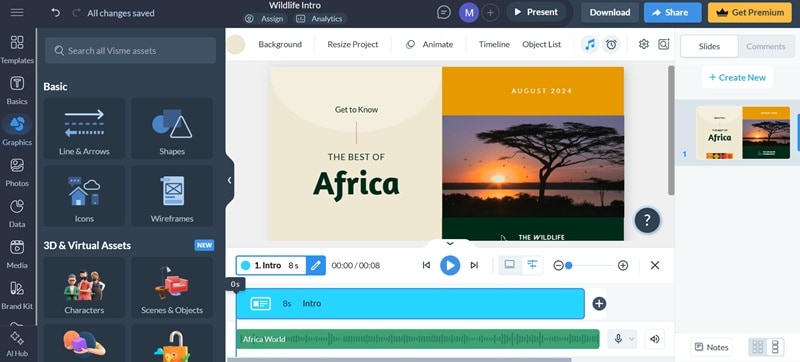Screen dimensions: 800x362
Task: Click the Share button
Action: [672, 12]
